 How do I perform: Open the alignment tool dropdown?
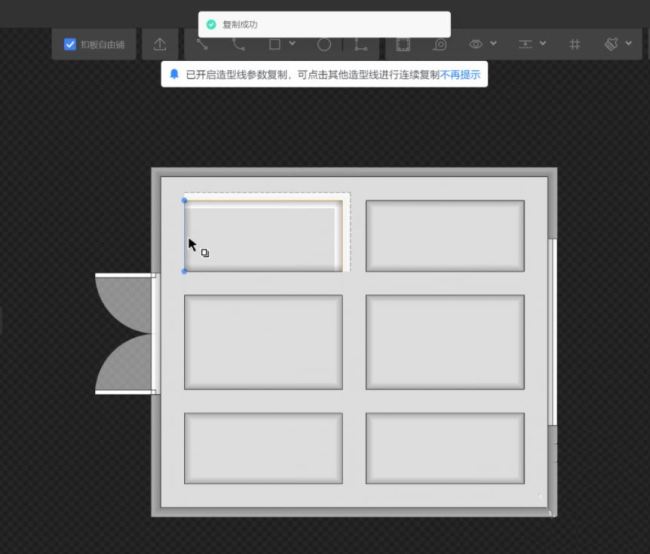click(531, 45)
